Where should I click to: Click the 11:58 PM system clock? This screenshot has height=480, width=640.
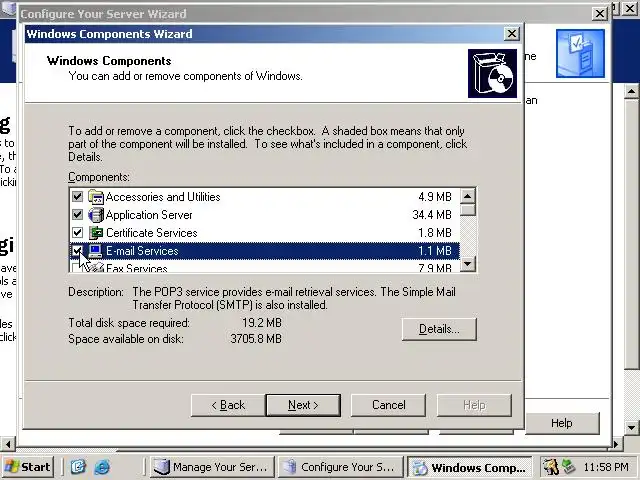coord(606,467)
